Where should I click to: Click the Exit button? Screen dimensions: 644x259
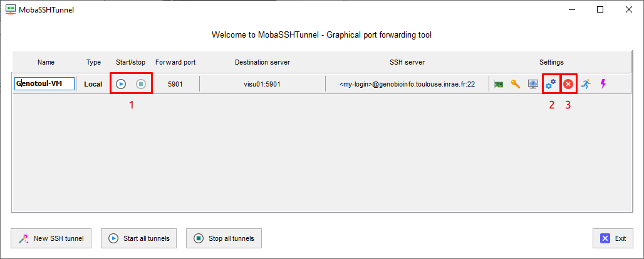[x=613, y=238]
